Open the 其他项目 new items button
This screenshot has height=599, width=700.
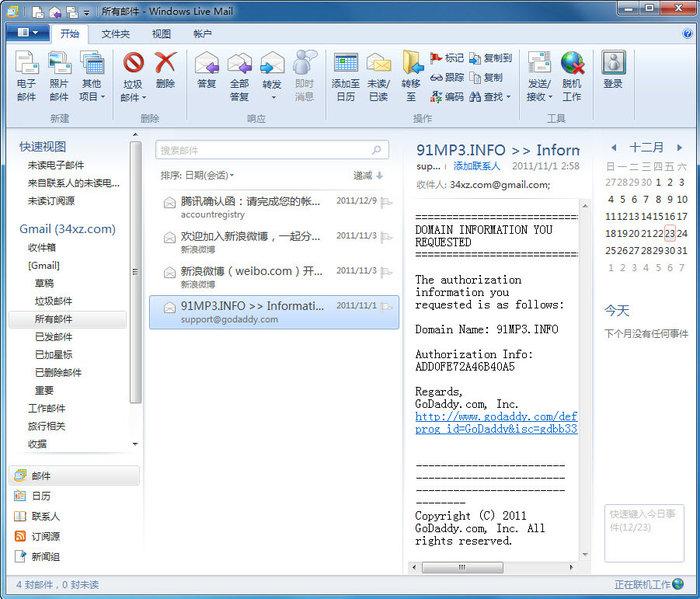point(92,76)
